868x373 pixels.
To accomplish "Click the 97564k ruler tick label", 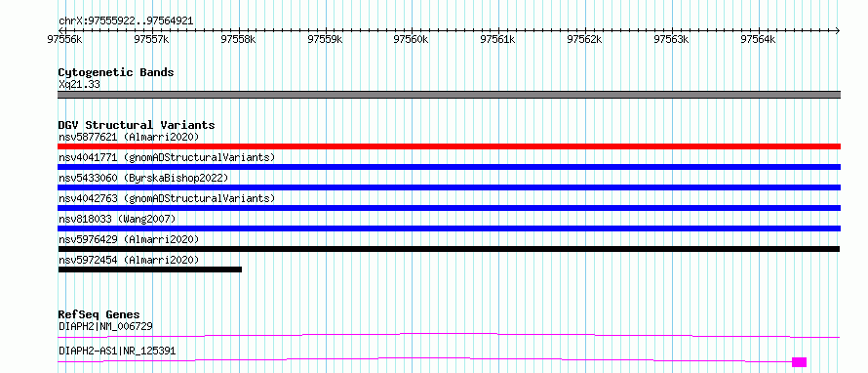I will (759, 39).
